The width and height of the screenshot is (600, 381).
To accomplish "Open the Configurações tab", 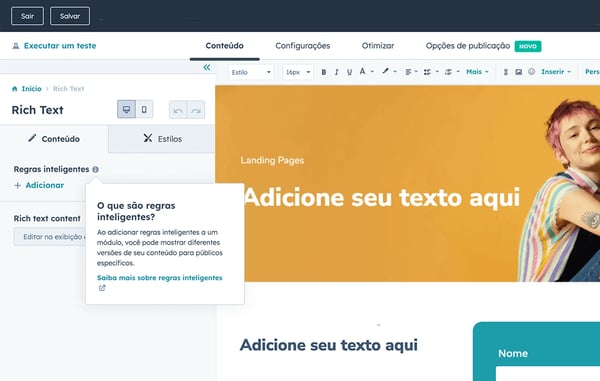I will 303,46.
